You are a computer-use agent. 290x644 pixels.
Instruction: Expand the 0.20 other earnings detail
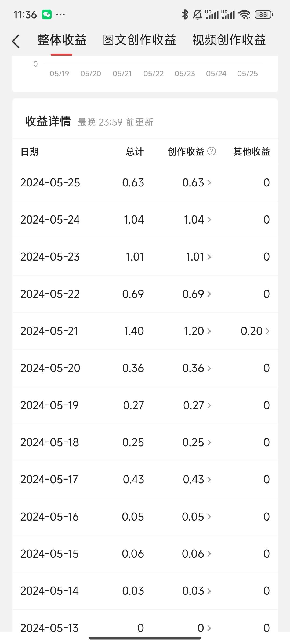click(255, 331)
